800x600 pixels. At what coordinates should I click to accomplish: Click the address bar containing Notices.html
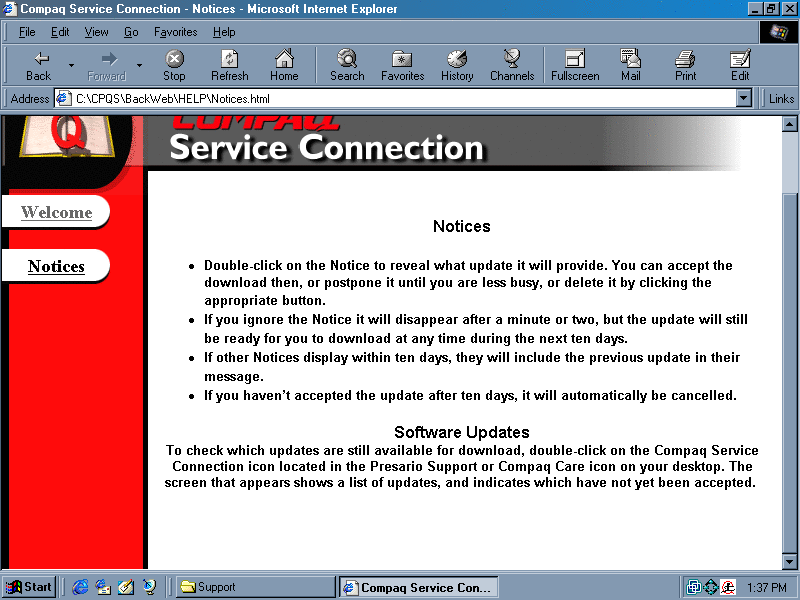click(x=403, y=98)
